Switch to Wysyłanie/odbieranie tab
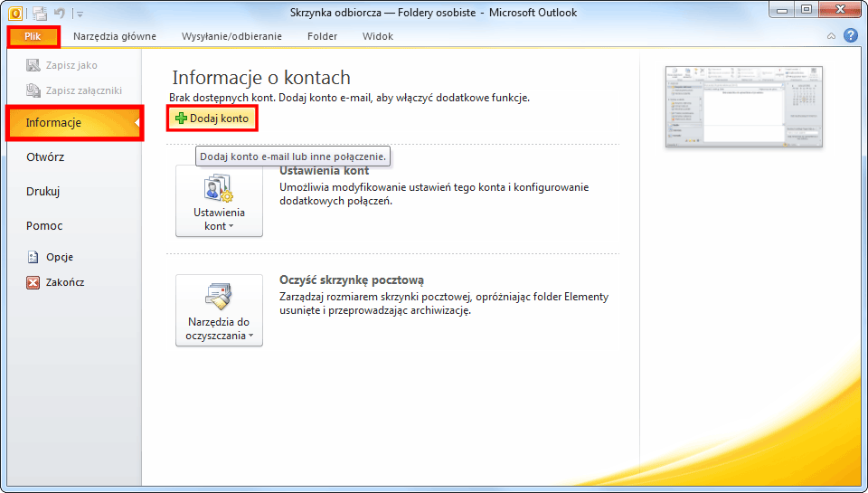This screenshot has width=868, height=493. [x=231, y=36]
